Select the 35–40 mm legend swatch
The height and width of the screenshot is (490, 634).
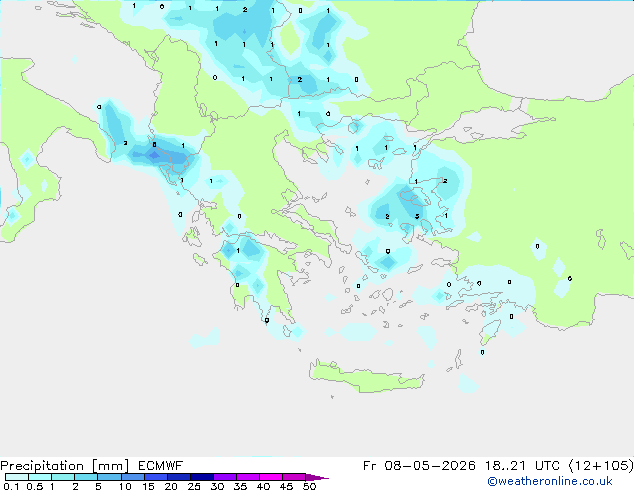[247, 477]
